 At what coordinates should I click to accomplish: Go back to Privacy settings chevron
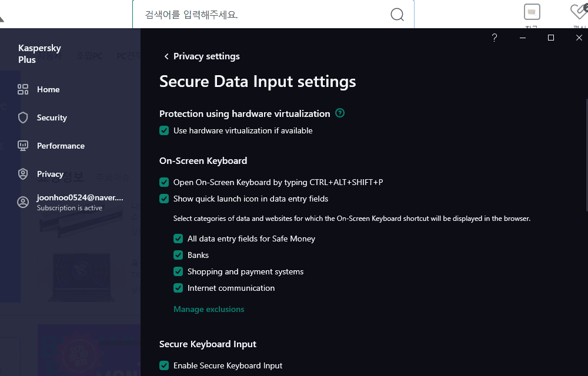166,56
